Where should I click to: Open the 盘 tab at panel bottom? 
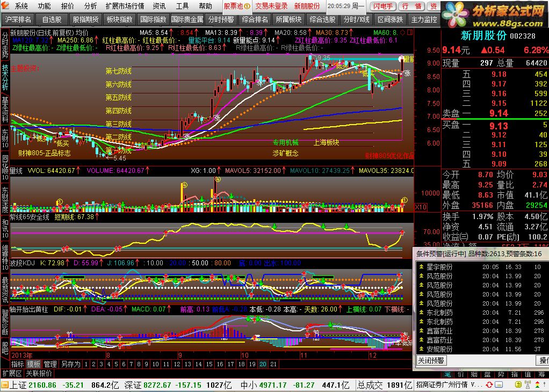[x=488, y=374]
